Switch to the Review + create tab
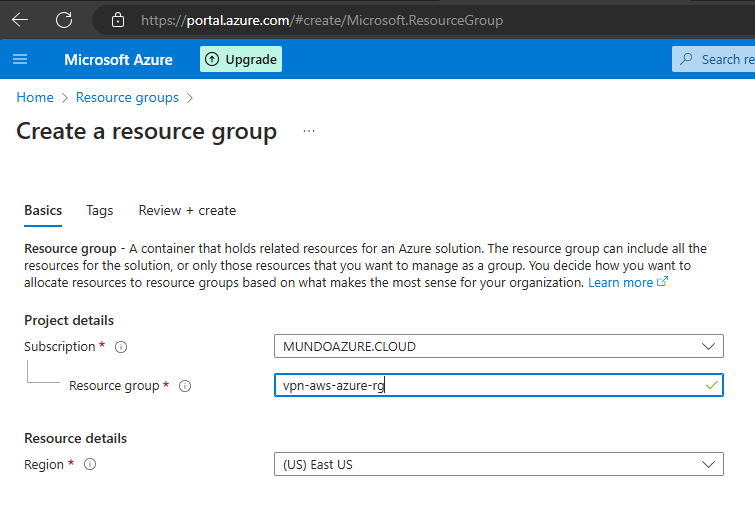Screen dimensions: 755x511 coord(187,210)
